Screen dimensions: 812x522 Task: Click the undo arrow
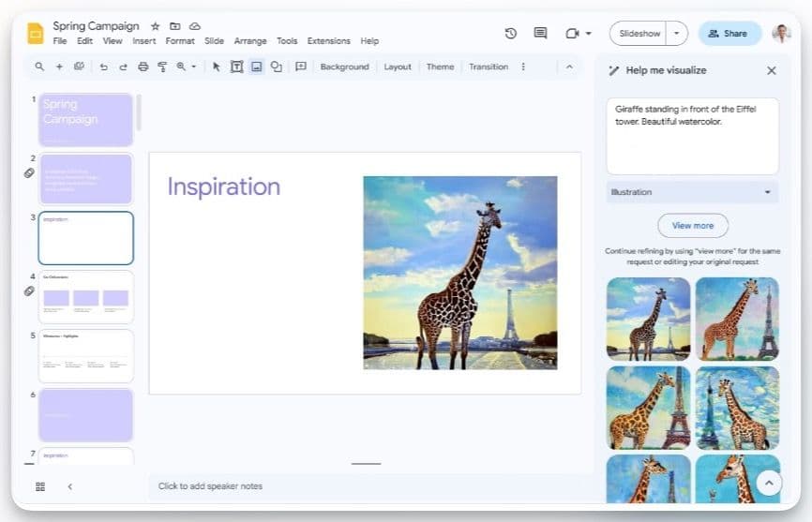point(103,67)
